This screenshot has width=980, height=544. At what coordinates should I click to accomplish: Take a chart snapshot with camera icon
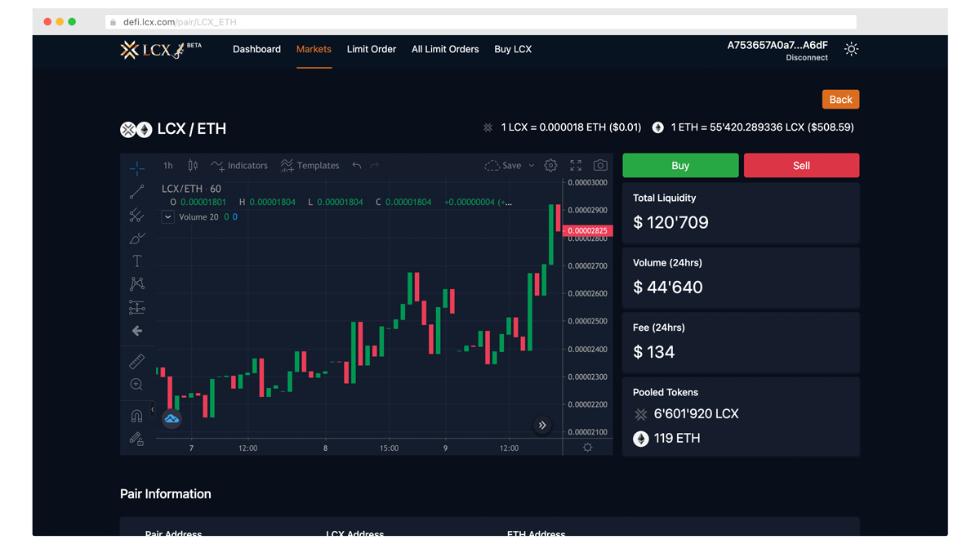pos(600,166)
